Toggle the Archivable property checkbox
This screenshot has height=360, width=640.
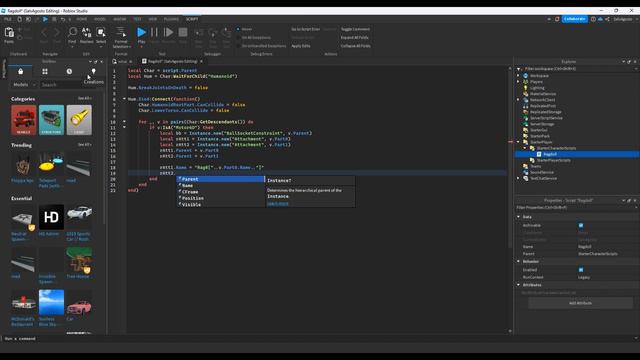581,225
